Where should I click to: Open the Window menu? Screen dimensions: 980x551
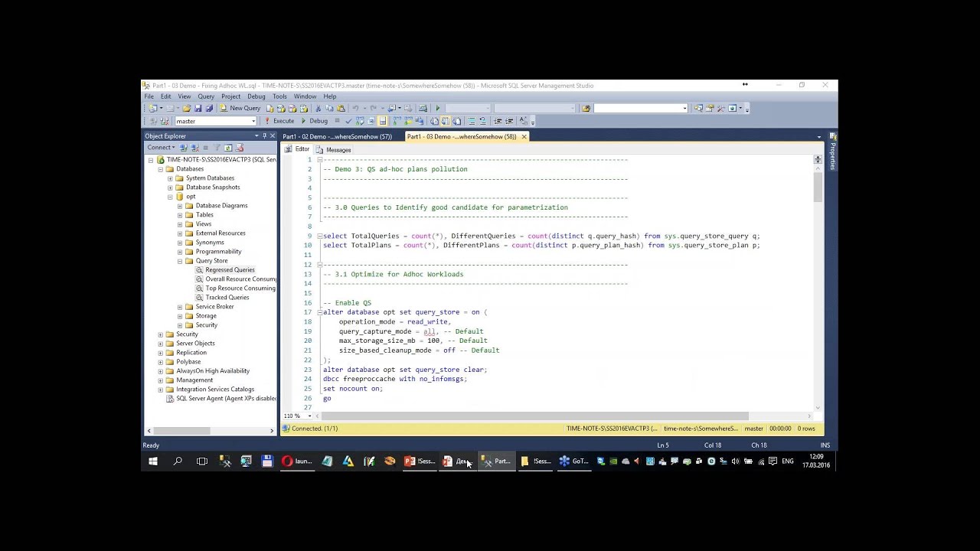[x=305, y=96]
